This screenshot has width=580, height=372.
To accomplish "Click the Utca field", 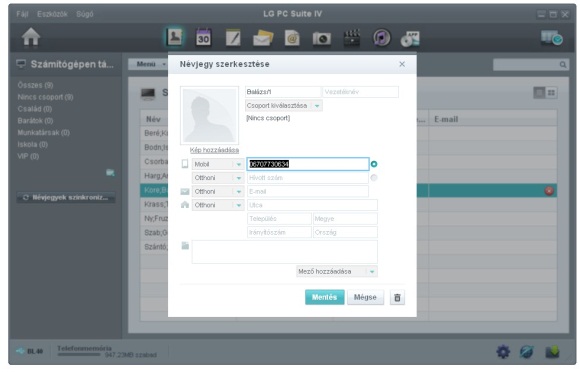I will coord(312,205).
